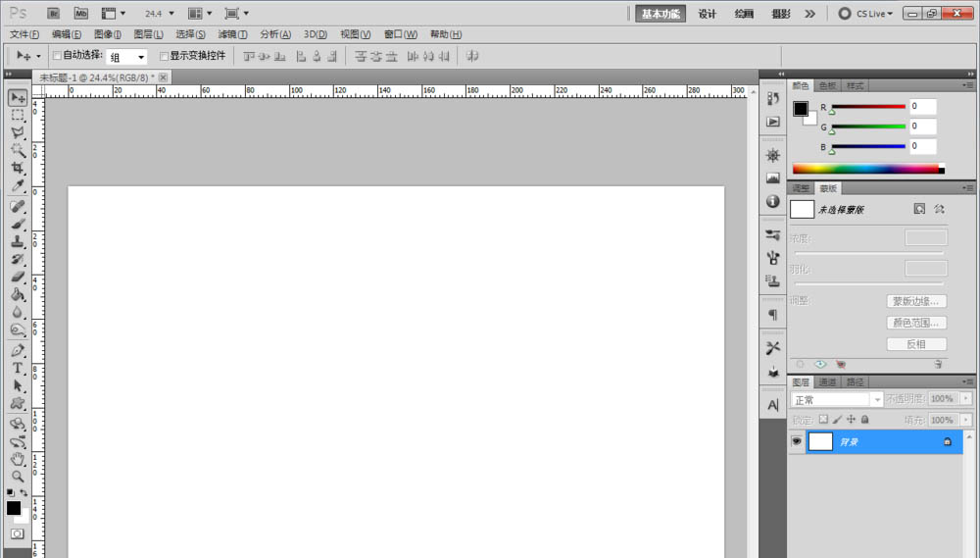980x558 pixels.
Task: Open the blending mode 正常 dropdown
Action: tap(837, 399)
